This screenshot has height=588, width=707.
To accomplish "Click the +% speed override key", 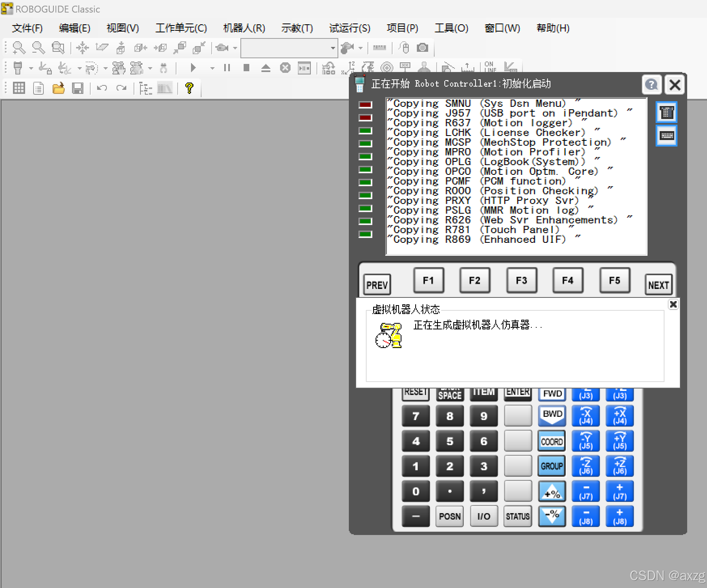I will (552, 491).
